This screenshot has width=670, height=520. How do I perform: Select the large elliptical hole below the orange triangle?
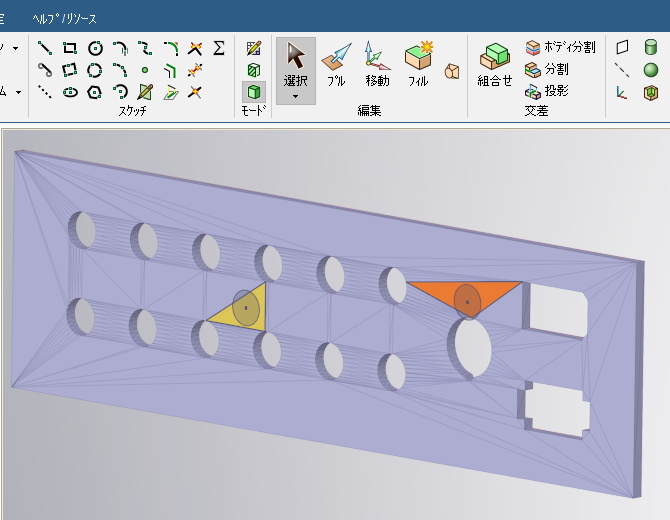(x=472, y=349)
